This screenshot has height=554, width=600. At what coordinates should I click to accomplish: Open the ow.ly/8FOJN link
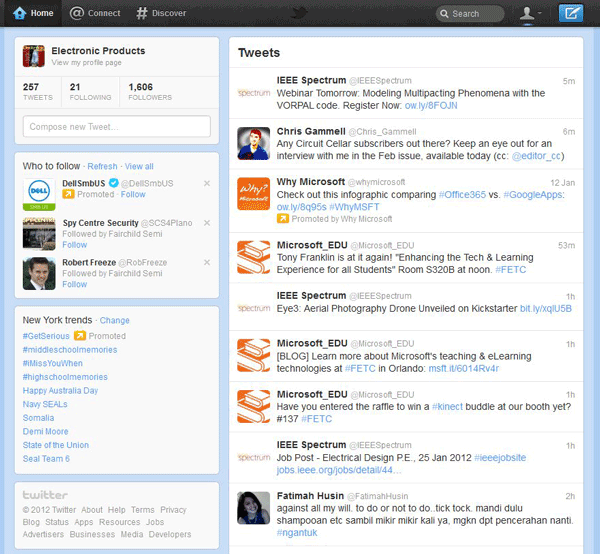point(431,106)
